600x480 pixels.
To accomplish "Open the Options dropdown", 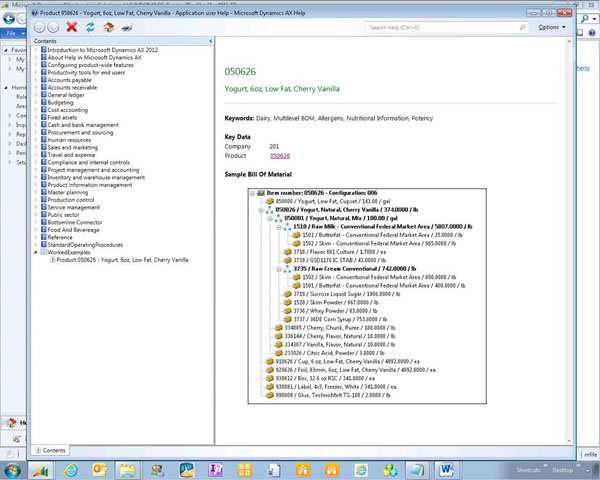I will tap(551, 27).
